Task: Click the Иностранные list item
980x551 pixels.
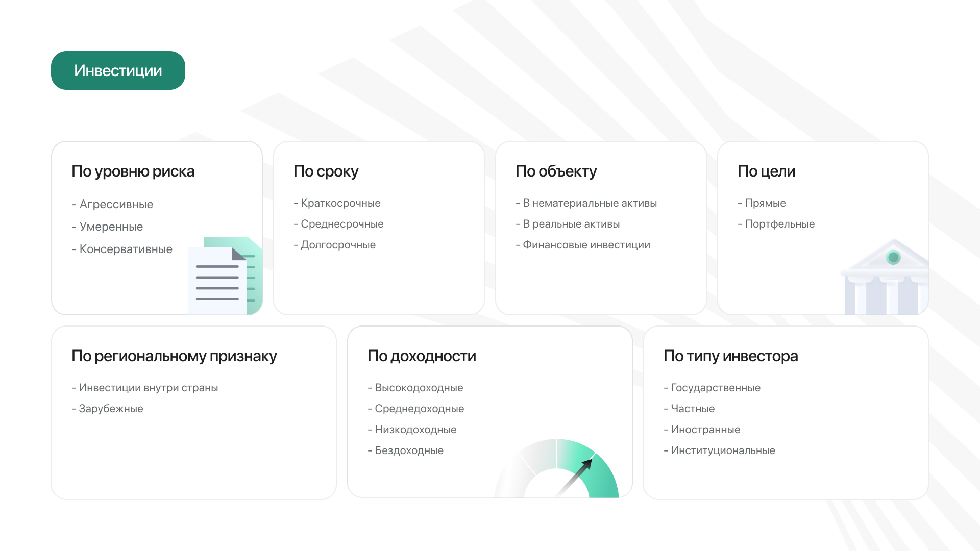Action: click(x=702, y=430)
